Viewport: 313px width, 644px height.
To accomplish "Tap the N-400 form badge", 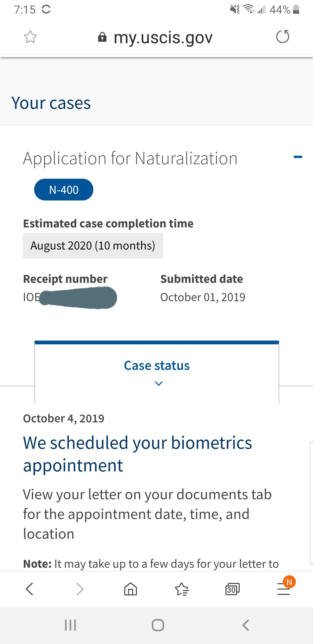I will 64,190.
